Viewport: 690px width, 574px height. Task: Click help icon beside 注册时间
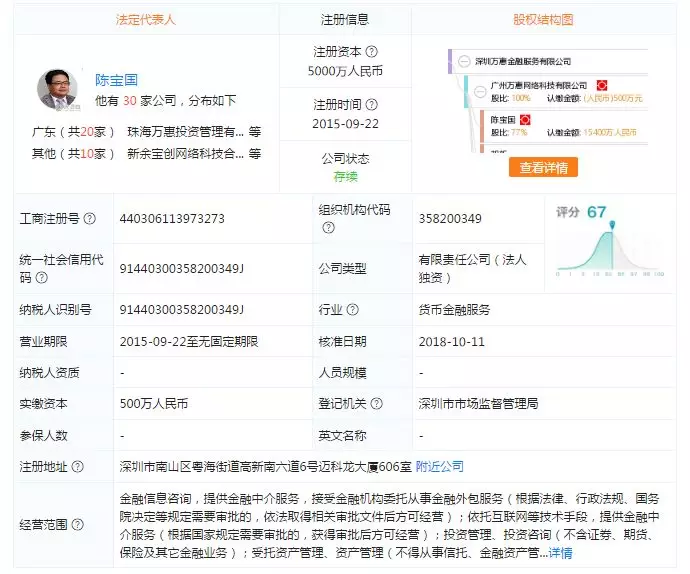(372, 105)
